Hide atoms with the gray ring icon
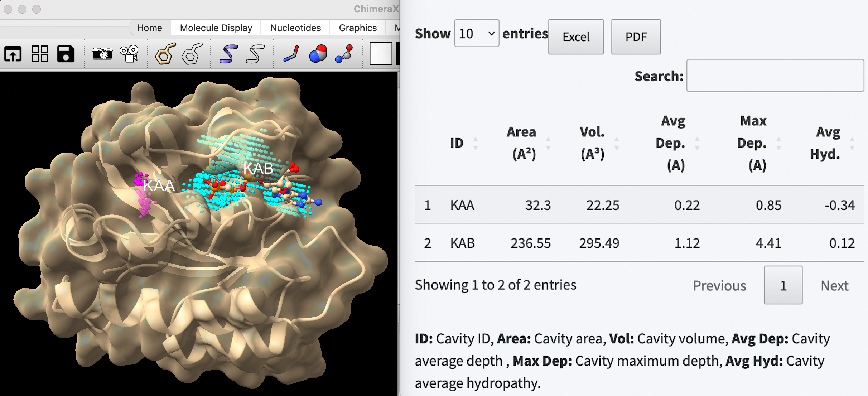This screenshot has height=396, width=868. tap(192, 54)
